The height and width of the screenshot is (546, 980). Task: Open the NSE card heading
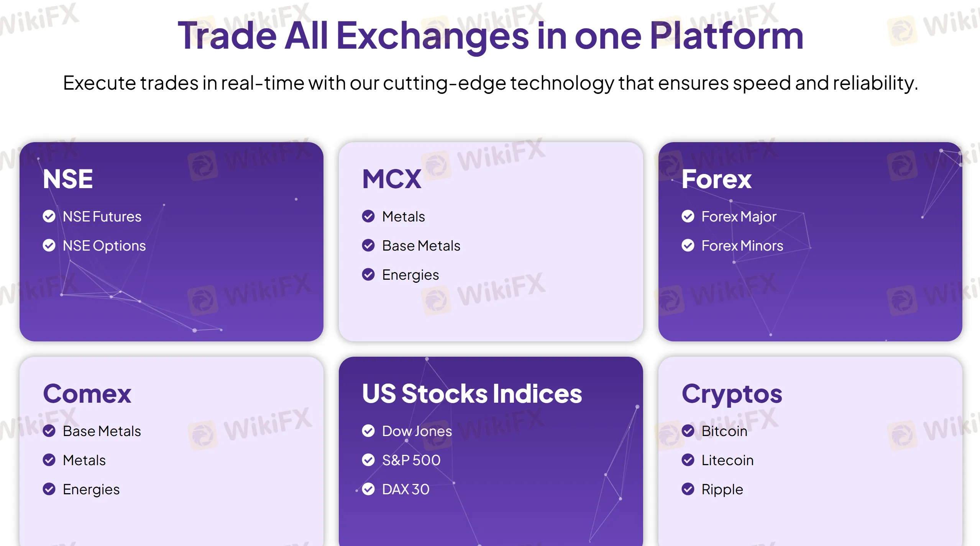coord(68,179)
